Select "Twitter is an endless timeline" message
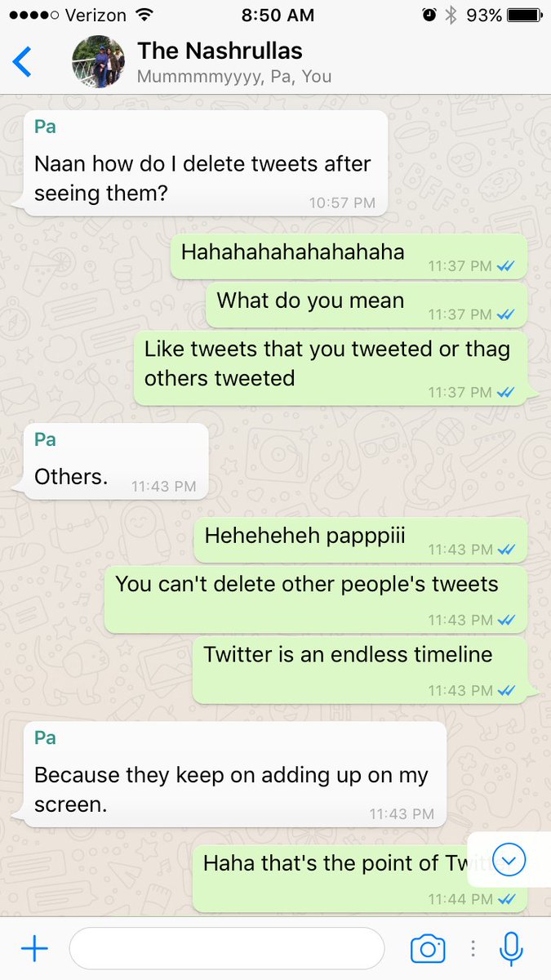This screenshot has height=980, width=551. (360, 670)
